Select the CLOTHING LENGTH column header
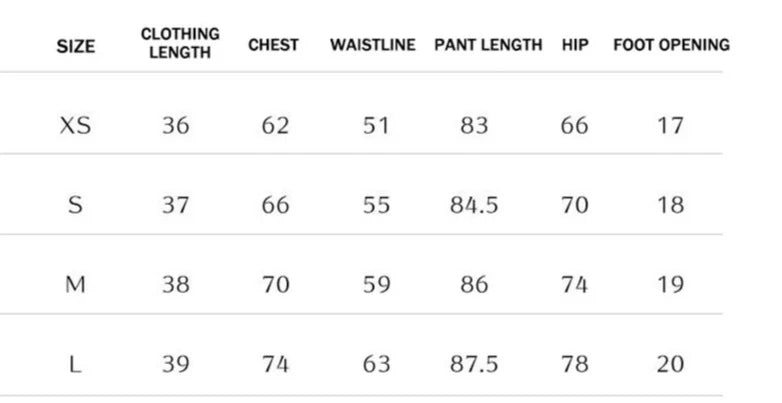The width and height of the screenshot is (782, 403). point(180,45)
